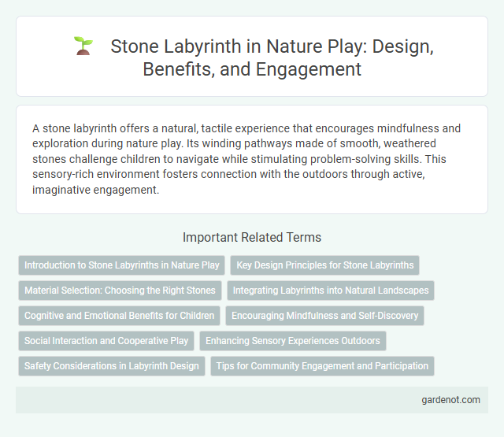504x437 pixels.
Task: Select 'Key Design Principles for Stone Labyrinths' tag
Action: (x=324, y=265)
